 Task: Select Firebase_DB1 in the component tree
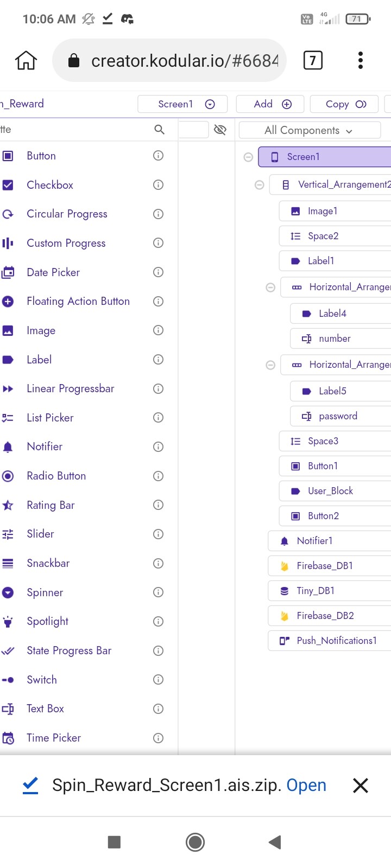click(325, 566)
